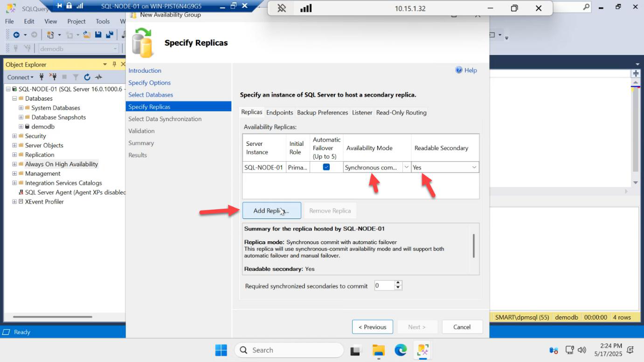This screenshot has width=644, height=362.
Task: Pin the Object Explorer panel with pushpin icon
Action: [x=114, y=64]
